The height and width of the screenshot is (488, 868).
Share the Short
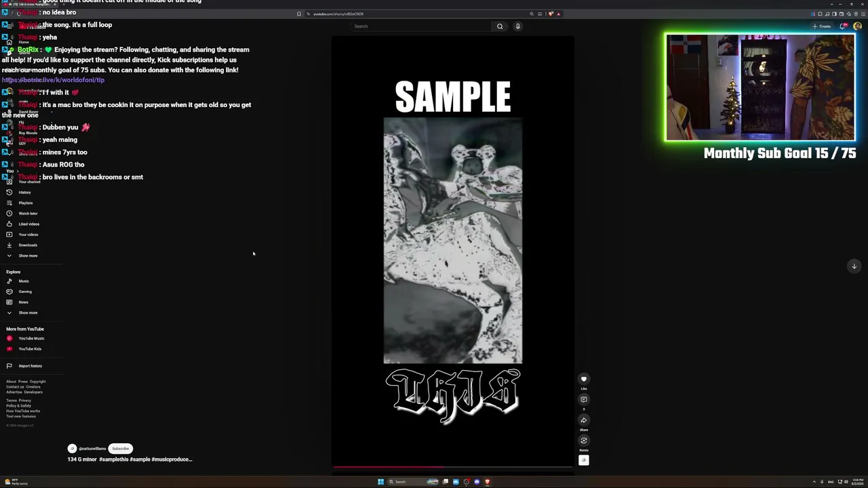tap(584, 420)
